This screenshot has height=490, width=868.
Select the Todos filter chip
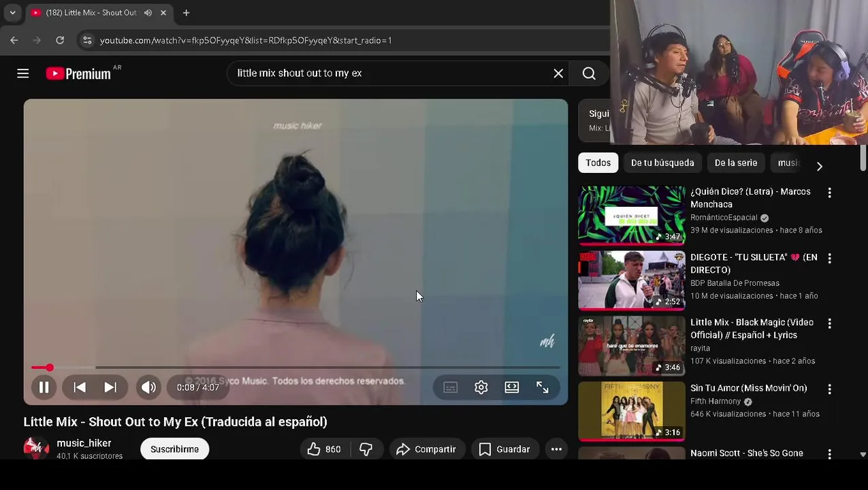click(x=598, y=163)
